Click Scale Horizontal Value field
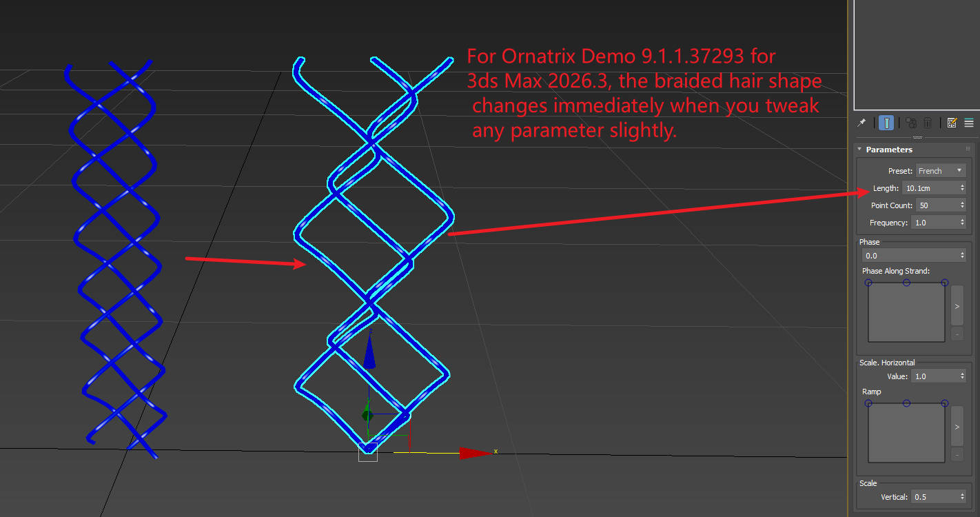980x517 pixels. pyautogui.click(x=933, y=376)
